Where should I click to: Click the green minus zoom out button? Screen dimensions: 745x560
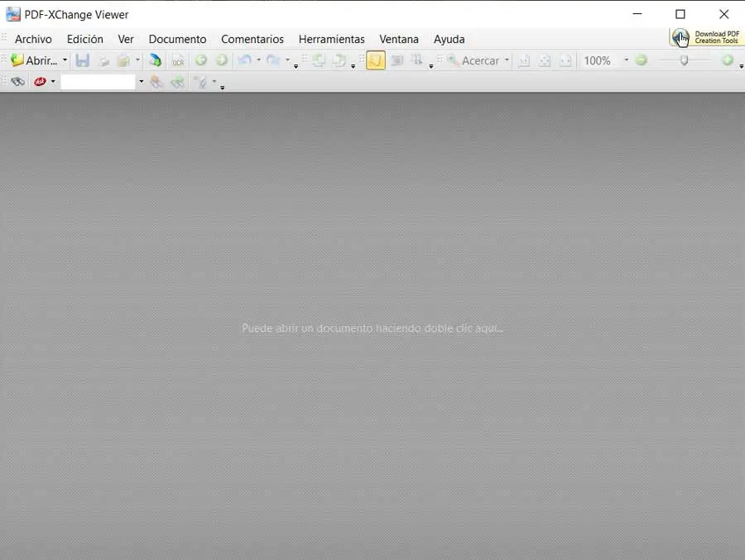641,60
